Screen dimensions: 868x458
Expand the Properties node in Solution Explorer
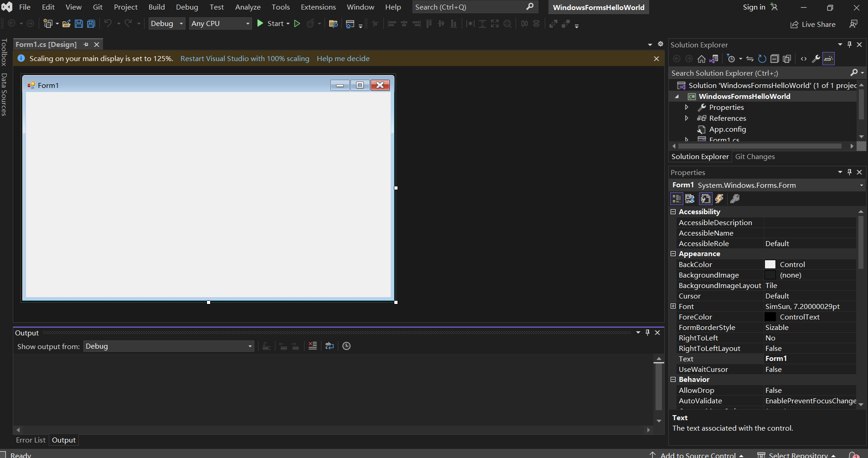pyautogui.click(x=687, y=107)
